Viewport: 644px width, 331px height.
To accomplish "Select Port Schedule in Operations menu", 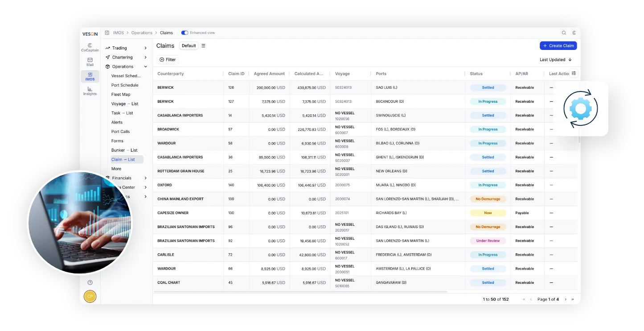I will click(x=125, y=85).
